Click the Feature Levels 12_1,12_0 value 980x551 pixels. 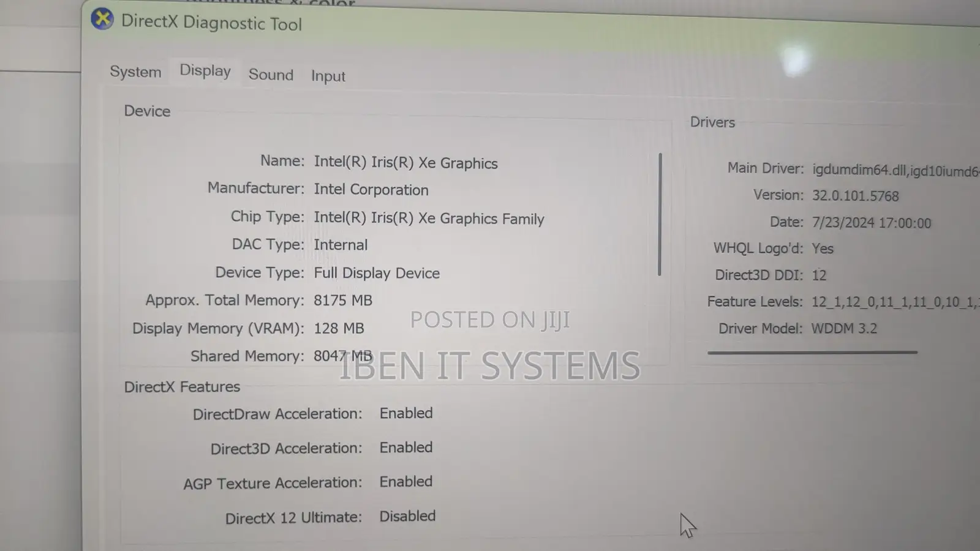pos(895,302)
